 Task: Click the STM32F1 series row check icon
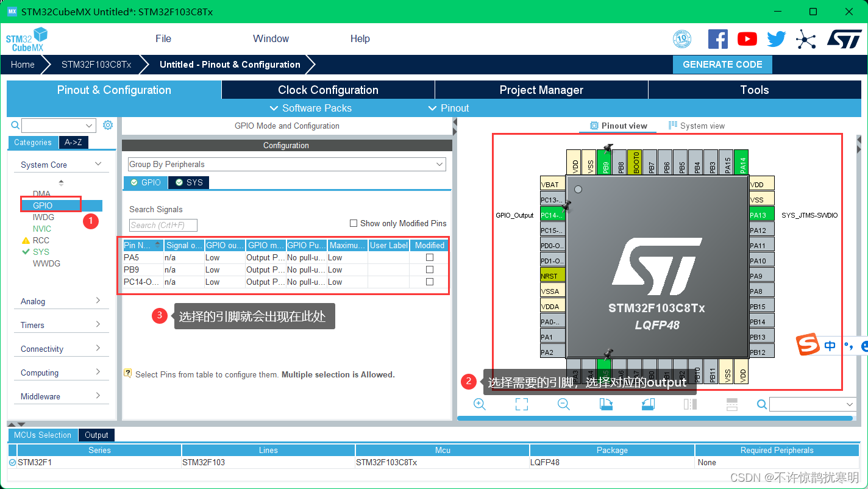13,463
